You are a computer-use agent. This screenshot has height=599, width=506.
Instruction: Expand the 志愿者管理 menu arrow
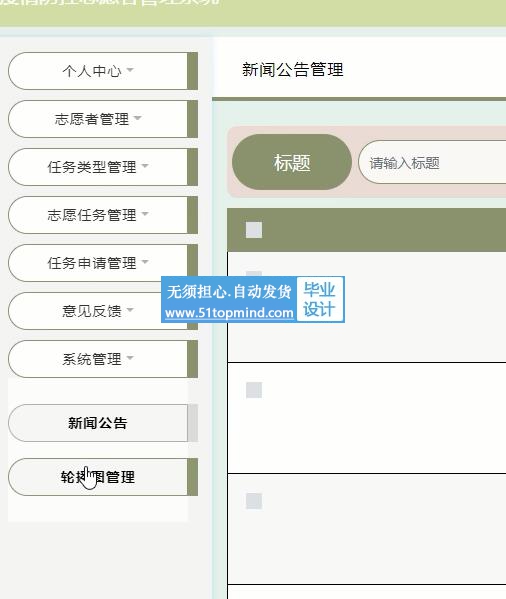click(x=137, y=118)
